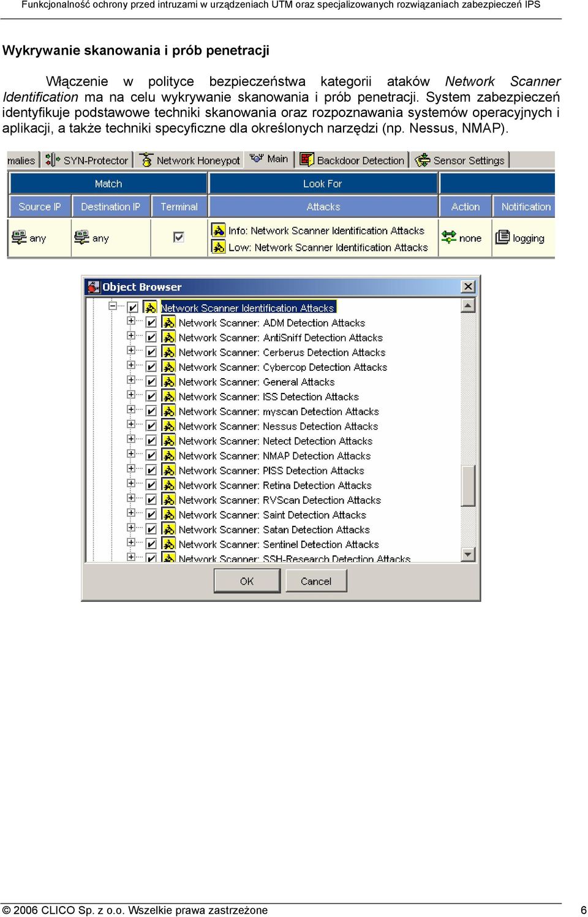Uncheck Nessus Detection Attacks checkbox
Viewport: 588px width, 917px height.
click(x=151, y=425)
